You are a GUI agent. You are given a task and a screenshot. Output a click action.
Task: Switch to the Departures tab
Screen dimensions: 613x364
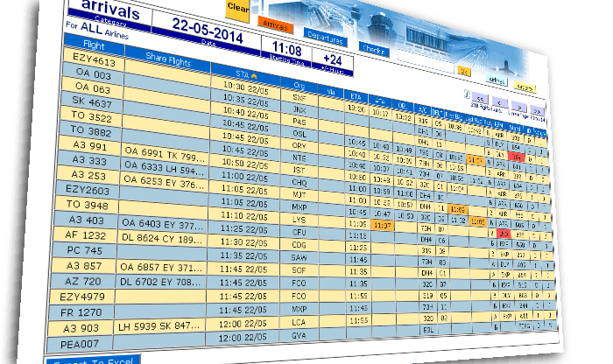(x=325, y=37)
